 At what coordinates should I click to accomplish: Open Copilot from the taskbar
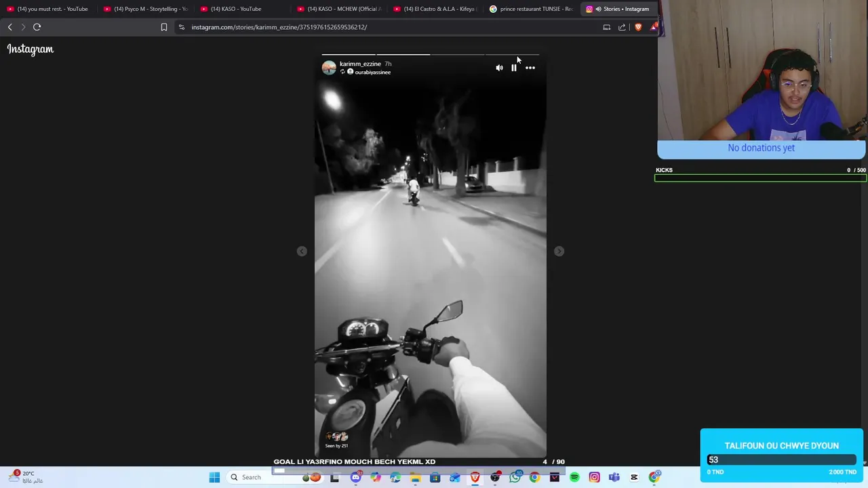[x=375, y=477]
